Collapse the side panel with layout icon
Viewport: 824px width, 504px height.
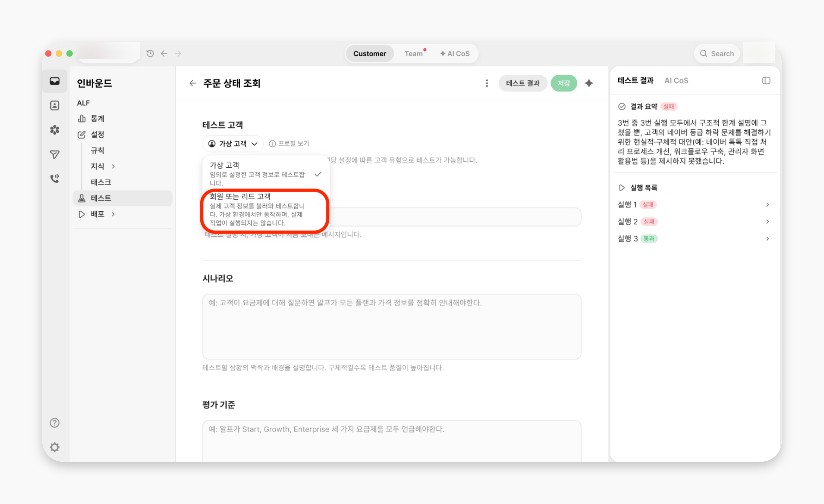coord(766,81)
